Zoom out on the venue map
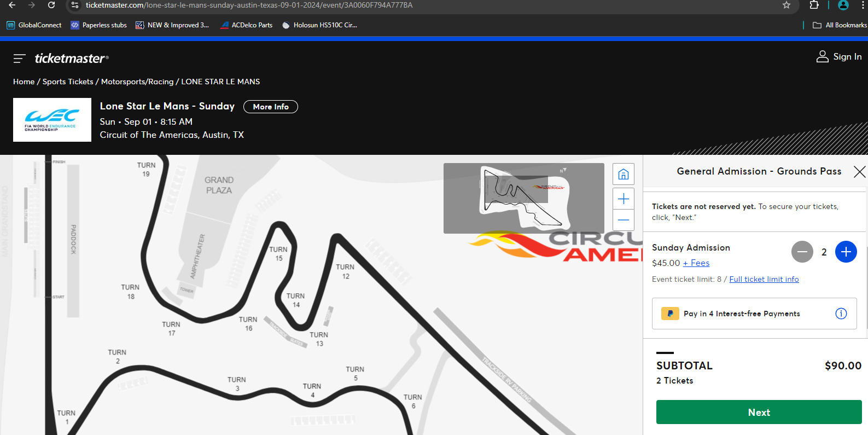The height and width of the screenshot is (435, 868). [624, 220]
